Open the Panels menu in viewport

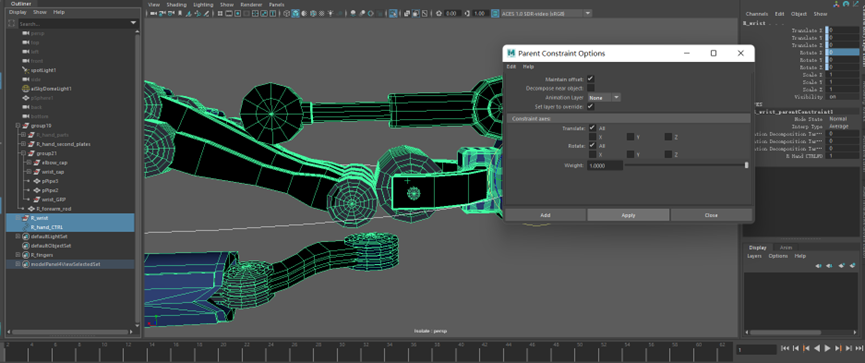point(276,4)
